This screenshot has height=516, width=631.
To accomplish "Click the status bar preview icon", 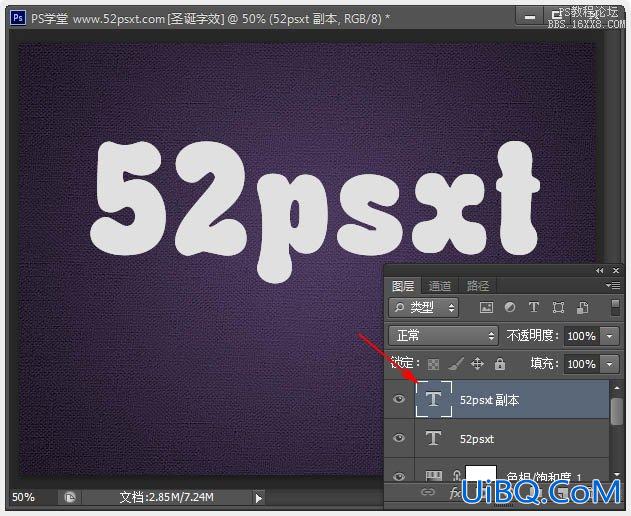I will click(70, 497).
